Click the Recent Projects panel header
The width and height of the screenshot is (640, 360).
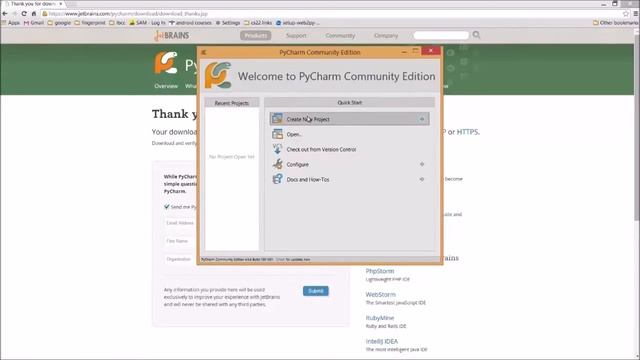[x=232, y=103]
